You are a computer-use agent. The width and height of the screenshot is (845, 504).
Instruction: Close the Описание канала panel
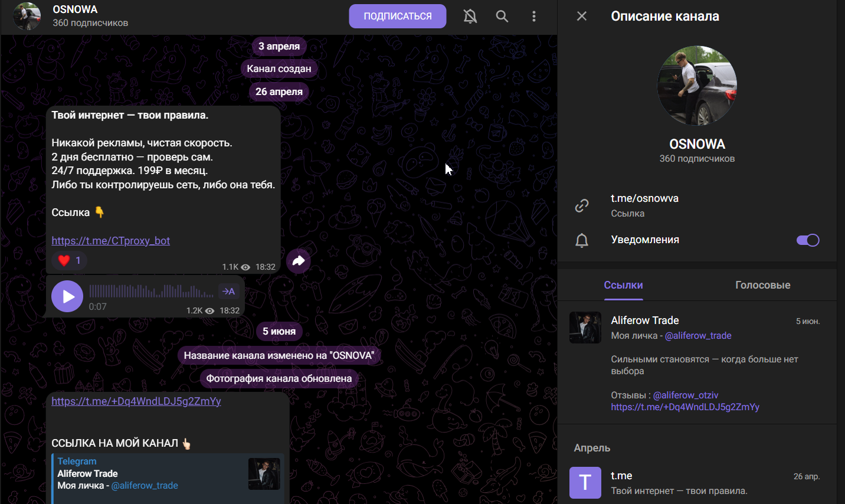581,16
